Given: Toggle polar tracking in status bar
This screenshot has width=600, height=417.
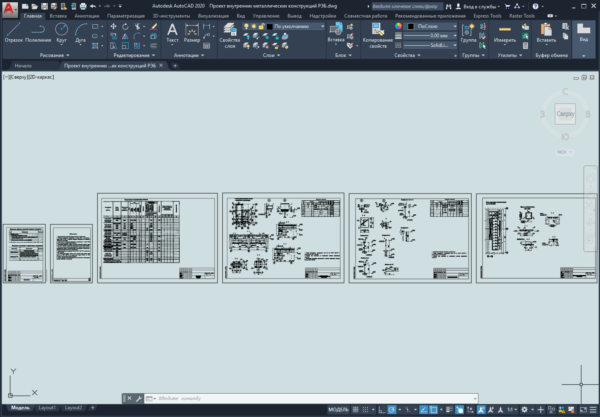Looking at the screenshot, I should (x=391, y=410).
